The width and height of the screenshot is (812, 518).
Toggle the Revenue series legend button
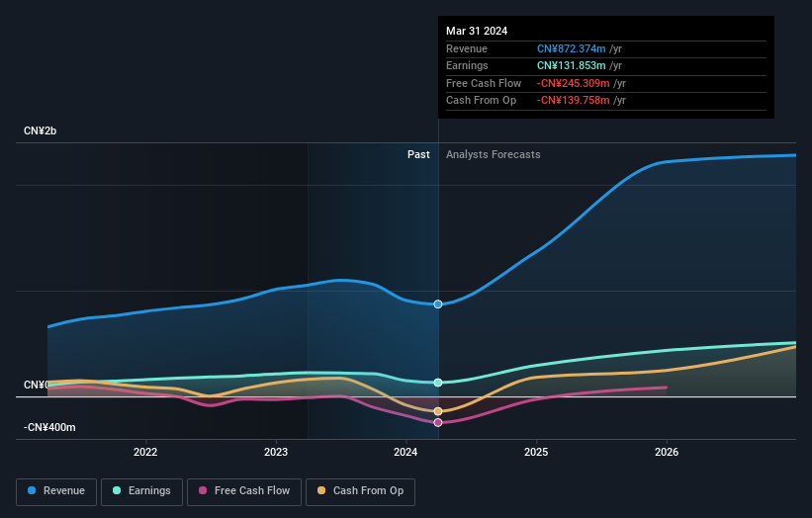56,491
